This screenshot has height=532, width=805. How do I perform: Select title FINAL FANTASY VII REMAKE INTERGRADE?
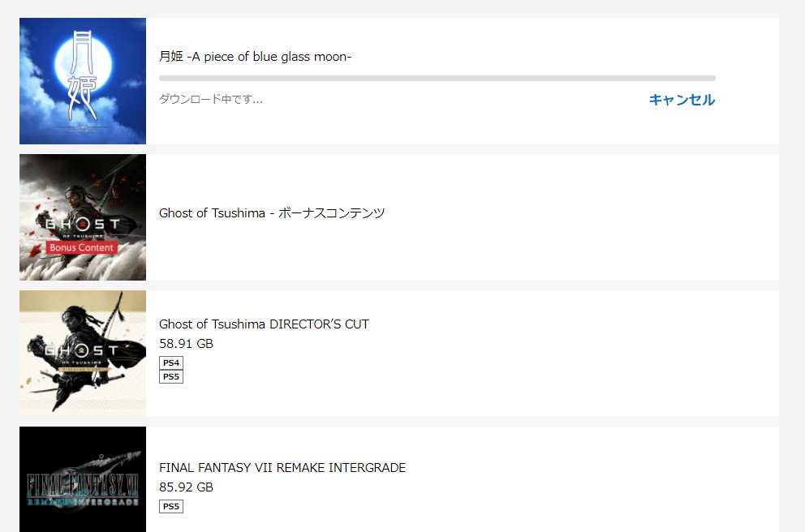(282, 468)
